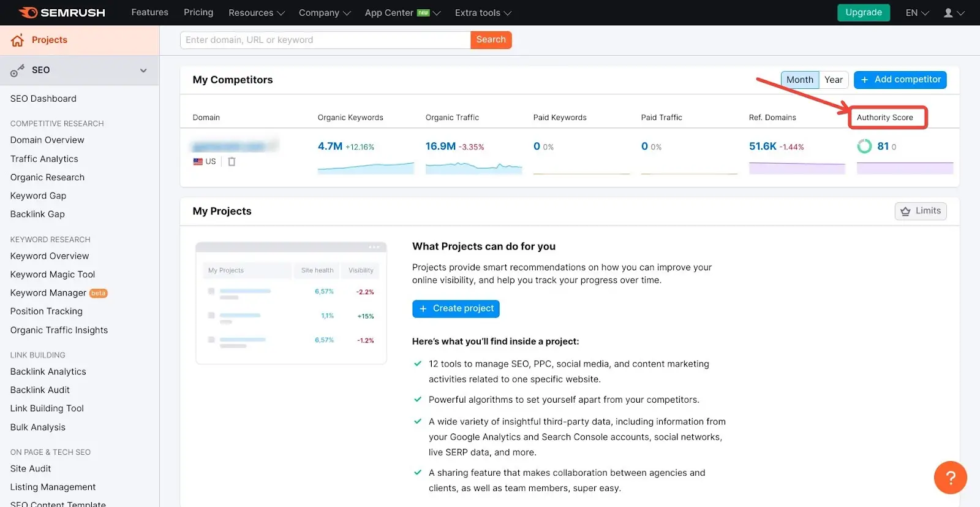Screen dimensions: 980x507
Task: Open Domain Overview in the sidebar
Action: [x=47, y=140]
